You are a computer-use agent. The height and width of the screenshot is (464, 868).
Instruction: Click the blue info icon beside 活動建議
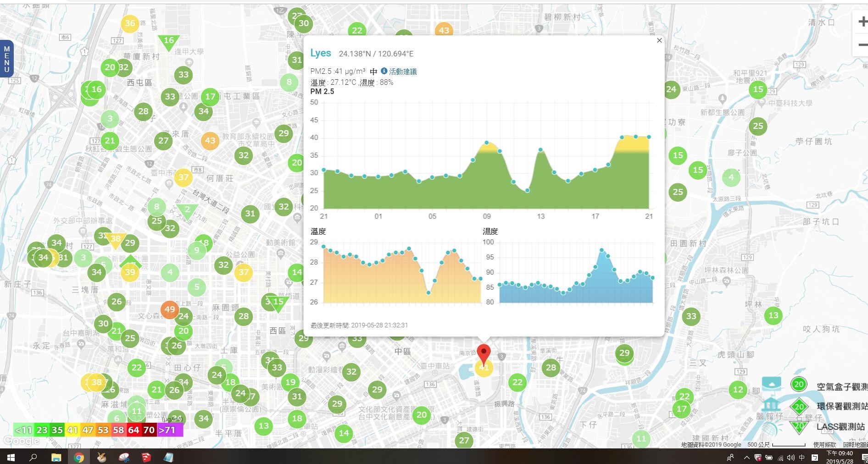[x=384, y=71]
